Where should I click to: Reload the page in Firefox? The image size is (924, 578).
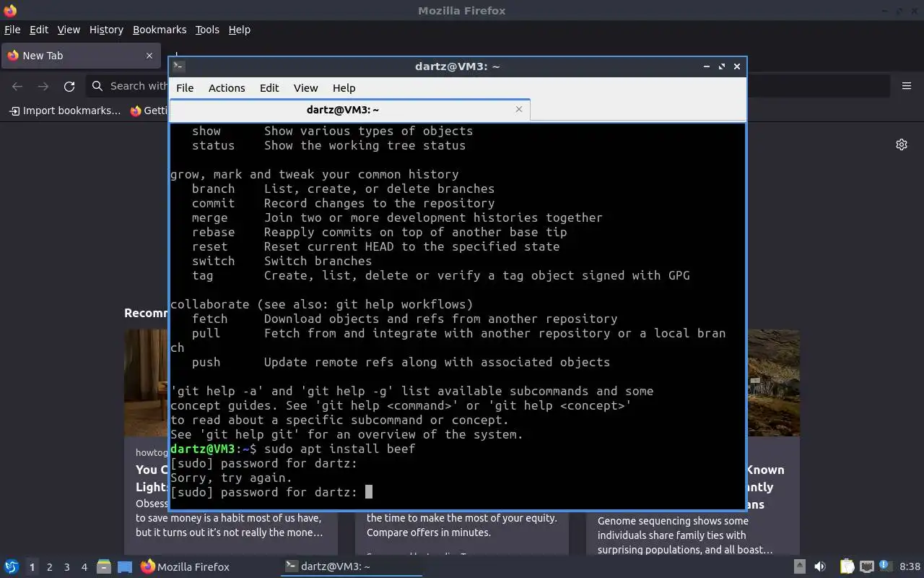point(69,86)
